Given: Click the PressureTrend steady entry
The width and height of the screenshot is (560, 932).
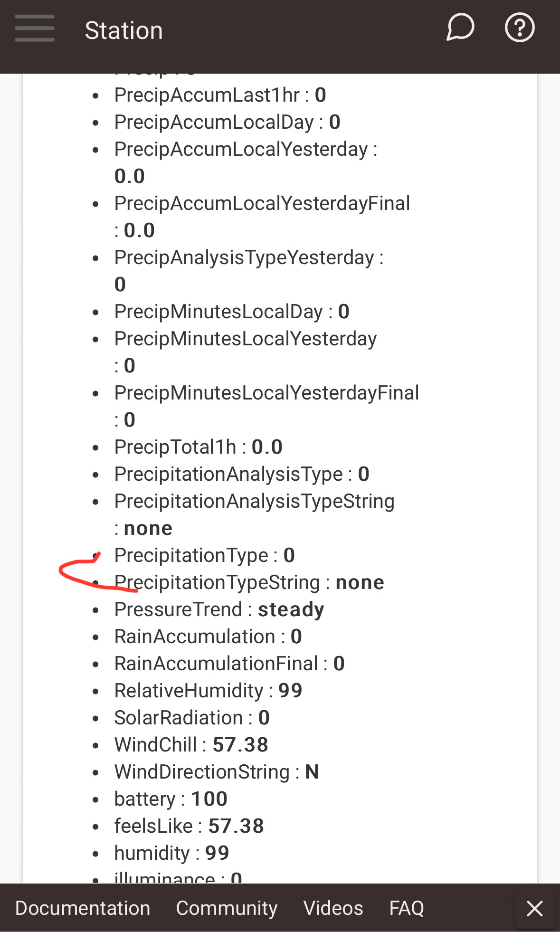Looking at the screenshot, I should pos(219,609).
